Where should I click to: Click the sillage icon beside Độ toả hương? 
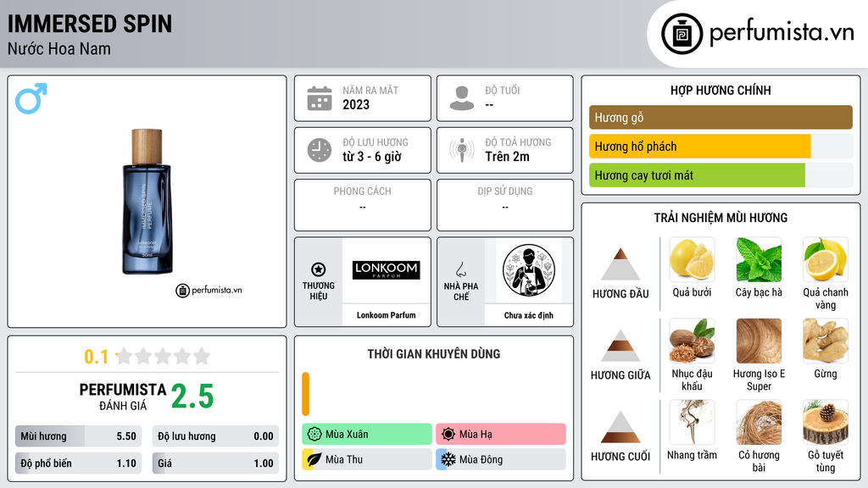[x=462, y=150]
